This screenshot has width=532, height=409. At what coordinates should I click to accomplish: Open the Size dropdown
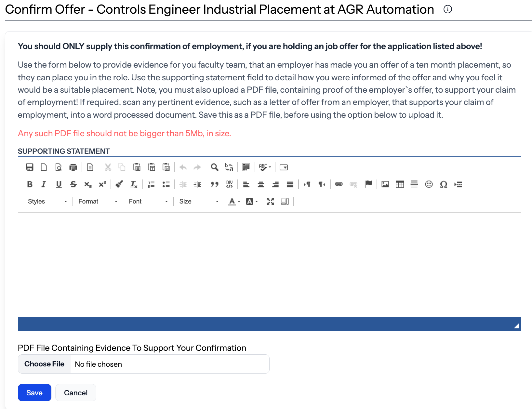(x=199, y=202)
